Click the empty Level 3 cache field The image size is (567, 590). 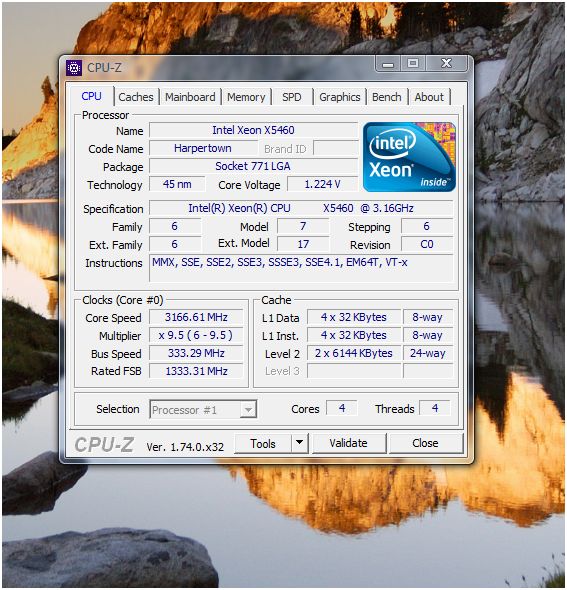click(354, 371)
